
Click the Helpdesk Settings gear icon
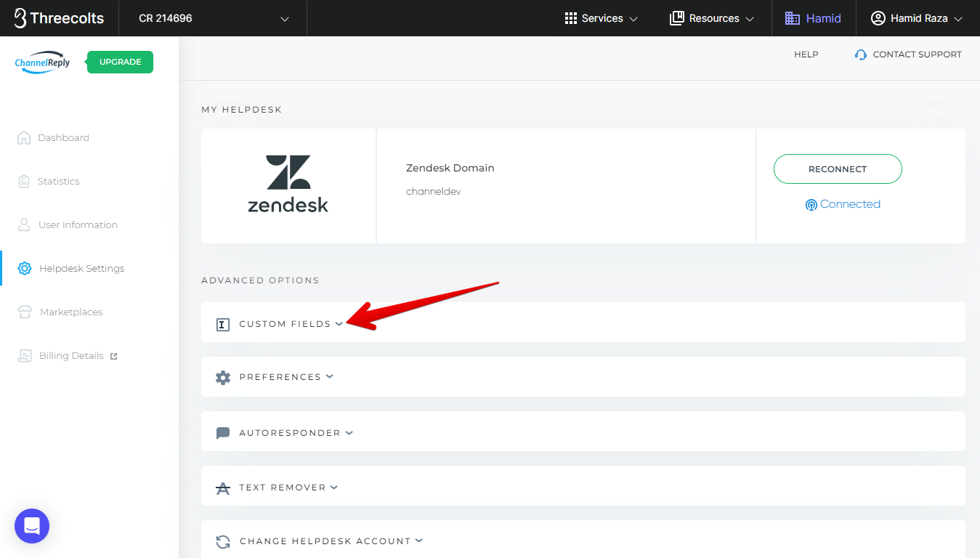[x=25, y=268]
